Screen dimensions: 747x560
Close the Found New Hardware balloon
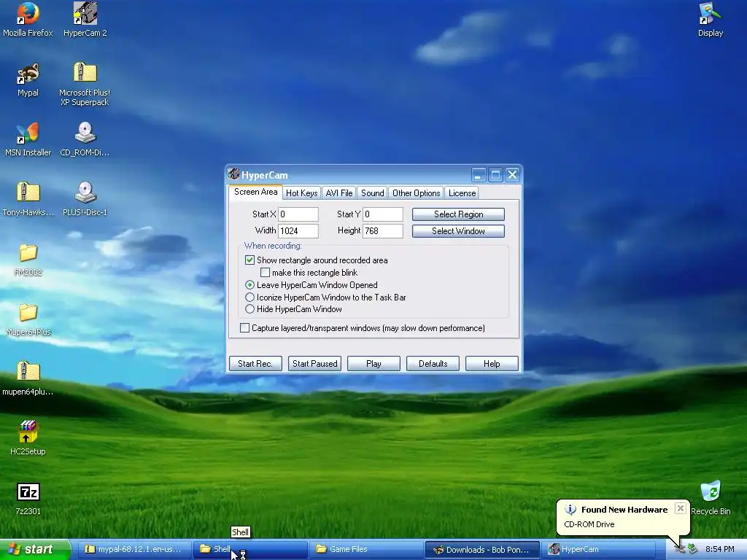[x=681, y=508]
